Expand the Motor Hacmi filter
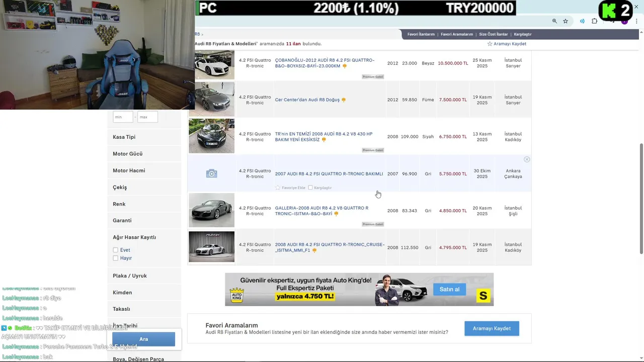Viewport: 644px width, 362px height. click(144, 170)
